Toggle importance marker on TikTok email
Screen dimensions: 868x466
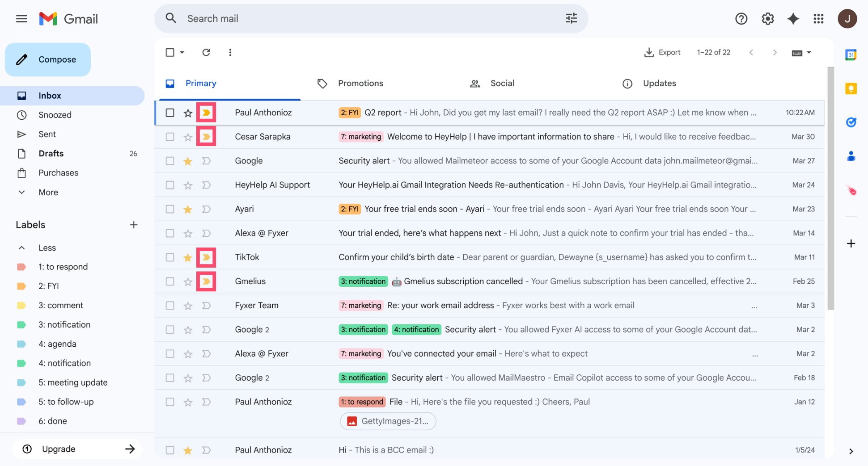206,257
